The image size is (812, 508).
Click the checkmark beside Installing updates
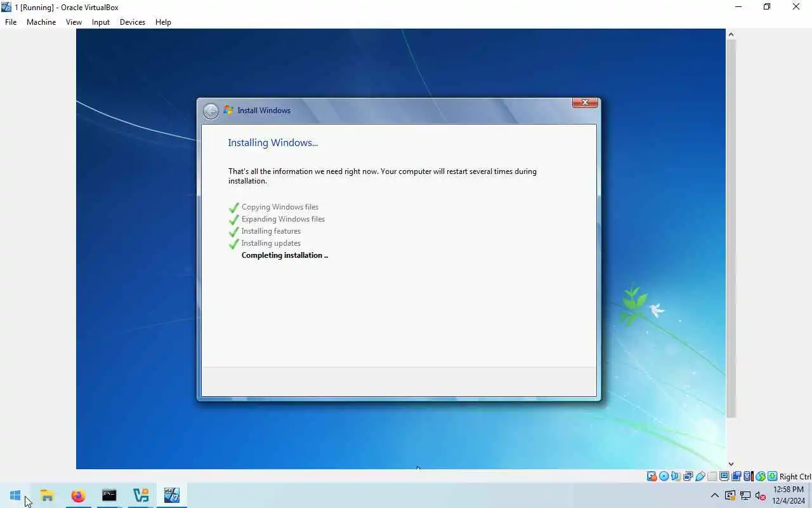coord(234,244)
